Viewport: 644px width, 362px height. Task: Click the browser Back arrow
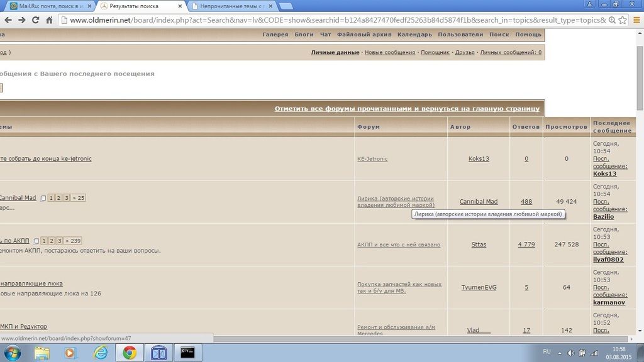tap(7, 20)
